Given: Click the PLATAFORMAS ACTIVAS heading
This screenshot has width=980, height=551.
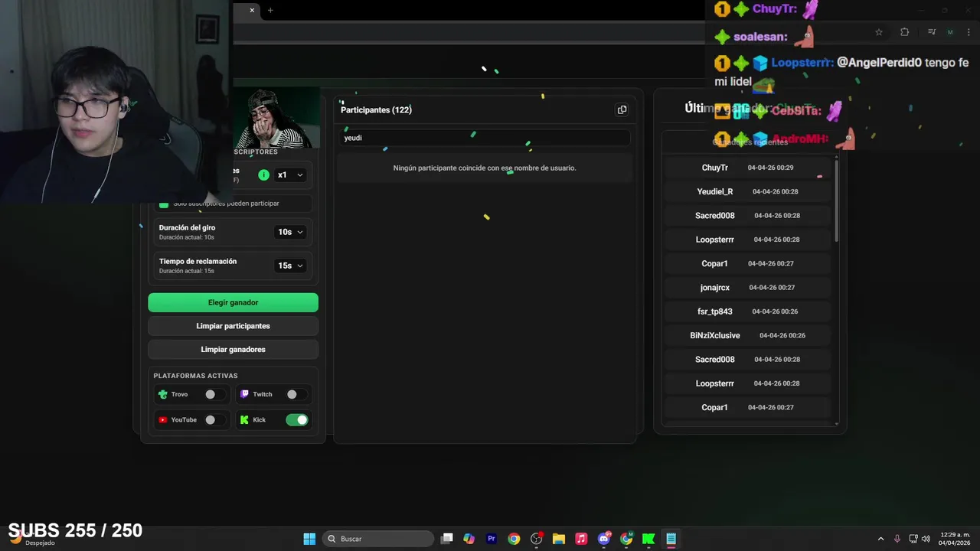Looking at the screenshot, I should [x=195, y=376].
